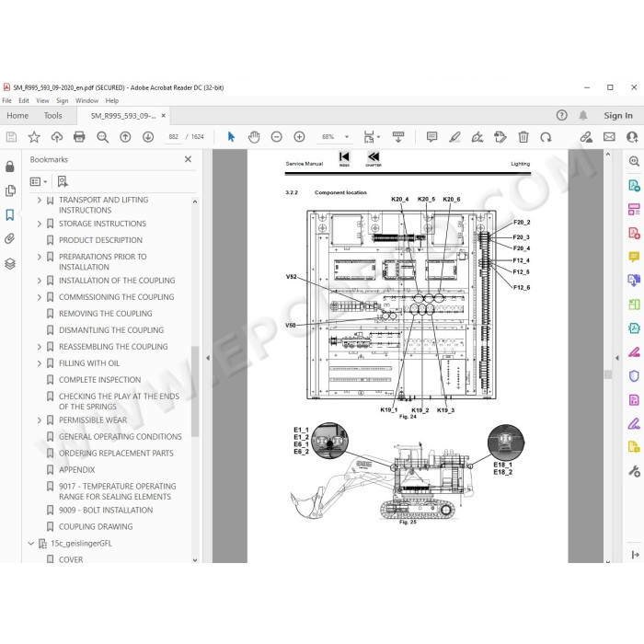Open the Edit menu
Viewport: 644px width, 644px height.
tap(24, 100)
